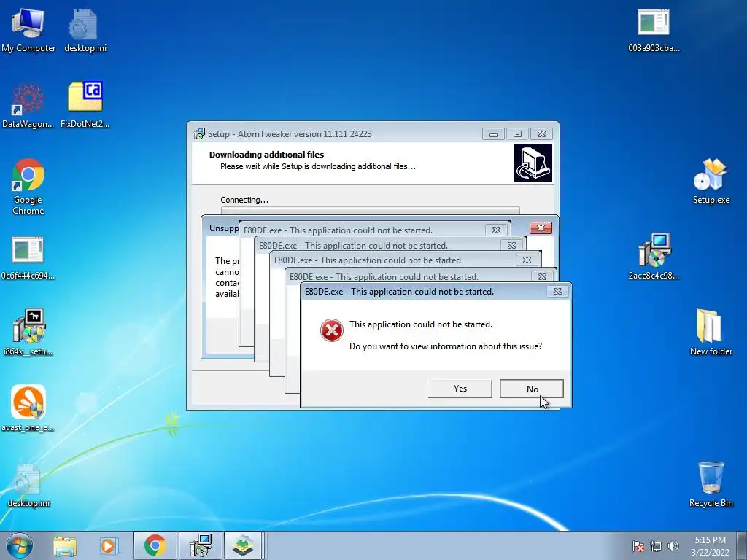
Task: Click Yes to view issue information
Action: tap(460, 389)
